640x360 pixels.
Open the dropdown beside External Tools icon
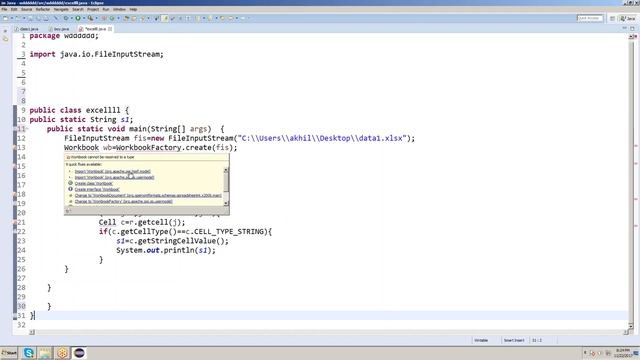coord(96,18)
